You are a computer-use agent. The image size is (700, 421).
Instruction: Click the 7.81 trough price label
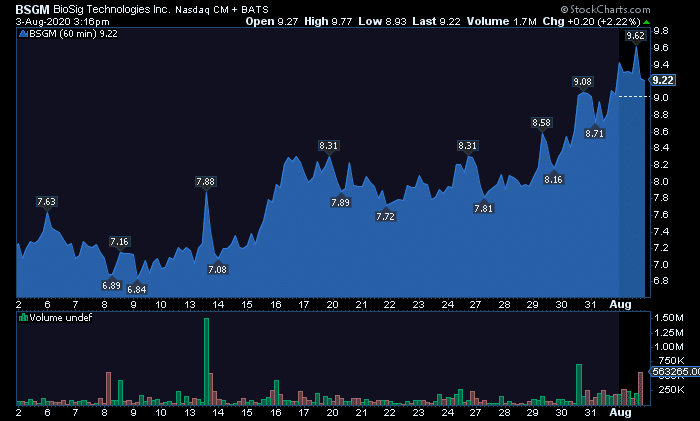click(x=483, y=208)
